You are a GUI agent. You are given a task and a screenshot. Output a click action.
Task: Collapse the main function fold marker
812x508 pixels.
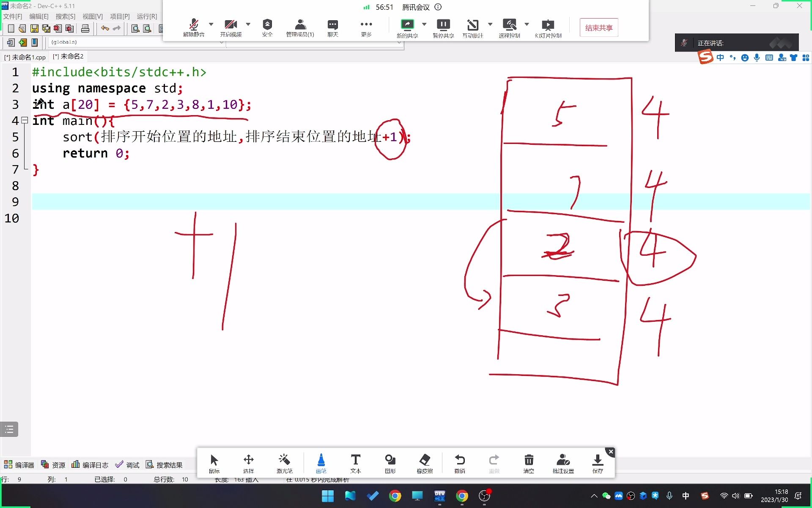(x=25, y=121)
